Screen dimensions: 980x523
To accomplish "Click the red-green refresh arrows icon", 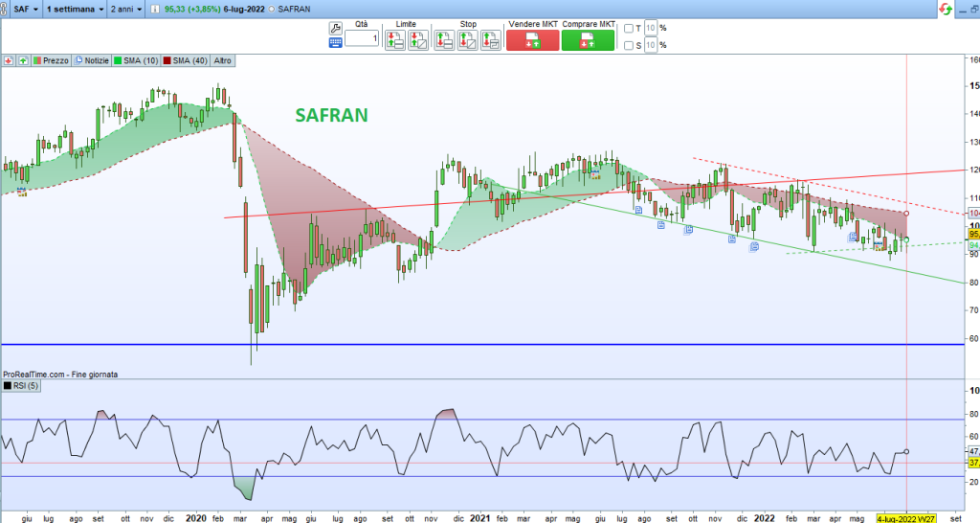I will pos(945,10).
